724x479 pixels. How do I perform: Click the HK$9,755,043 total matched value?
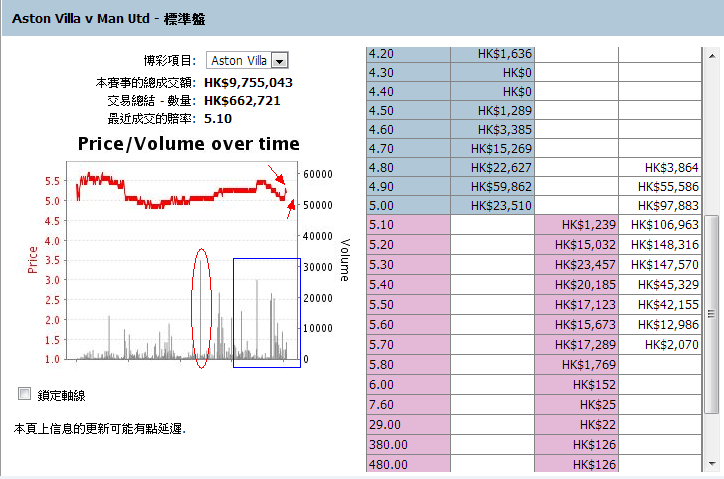(248, 83)
